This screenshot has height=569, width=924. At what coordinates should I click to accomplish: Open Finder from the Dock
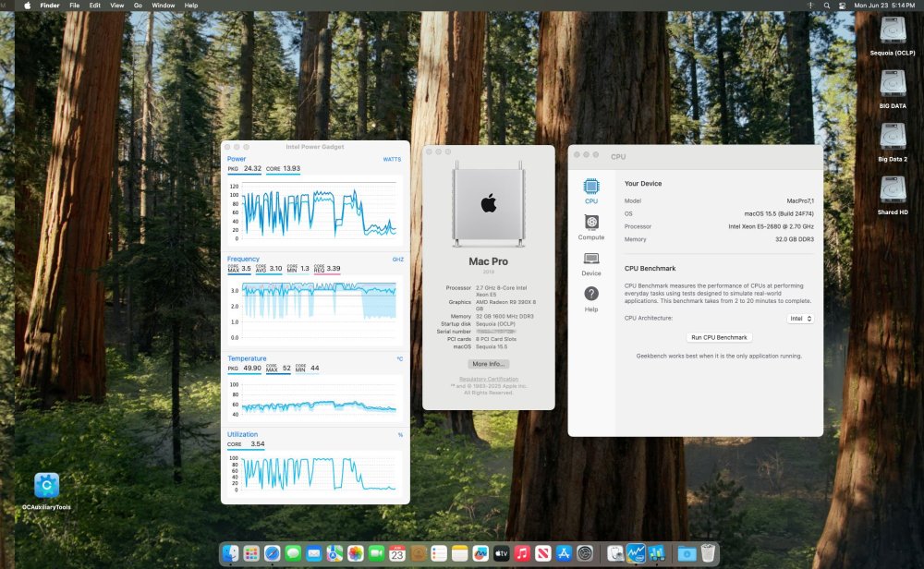tap(230, 553)
